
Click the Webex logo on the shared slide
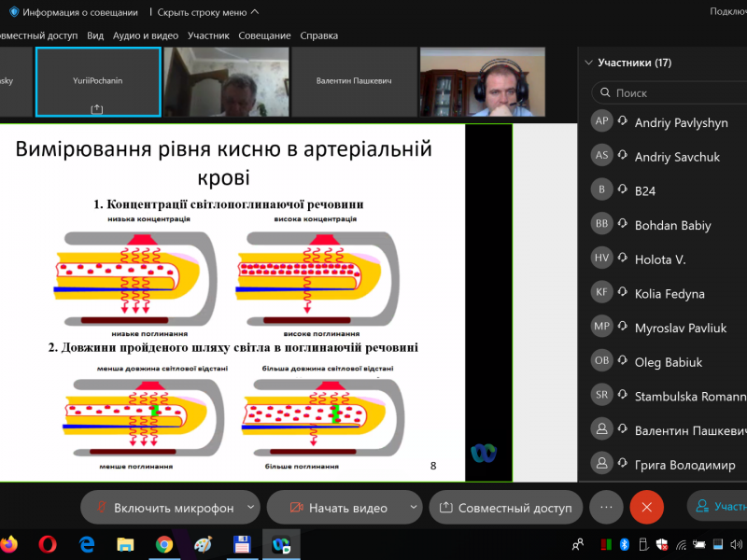pyautogui.click(x=483, y=453)
